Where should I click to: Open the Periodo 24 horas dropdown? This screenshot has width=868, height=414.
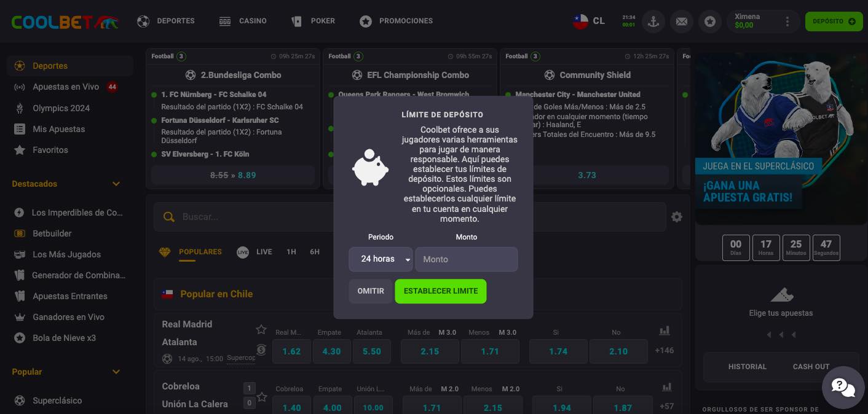[x=381, y=259]
